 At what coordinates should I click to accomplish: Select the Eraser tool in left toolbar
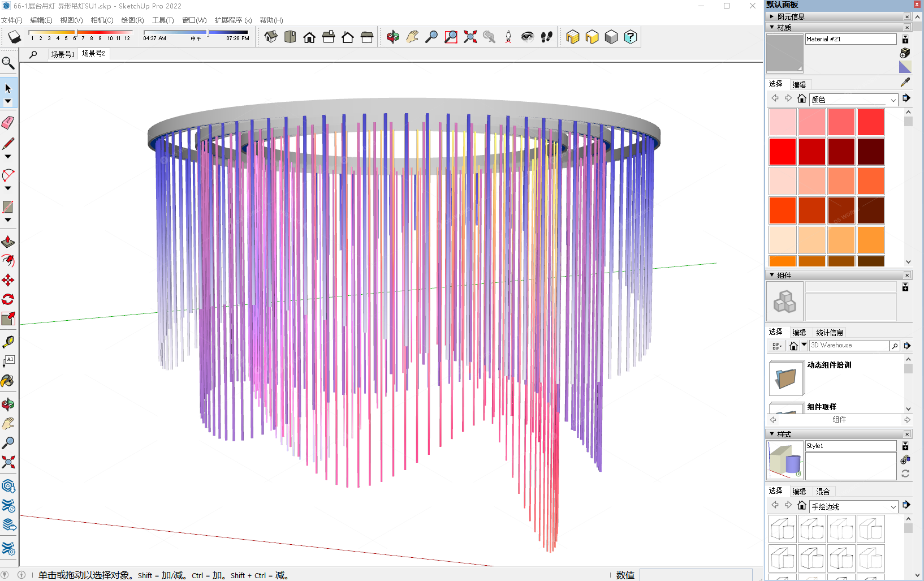click(8, 123)
